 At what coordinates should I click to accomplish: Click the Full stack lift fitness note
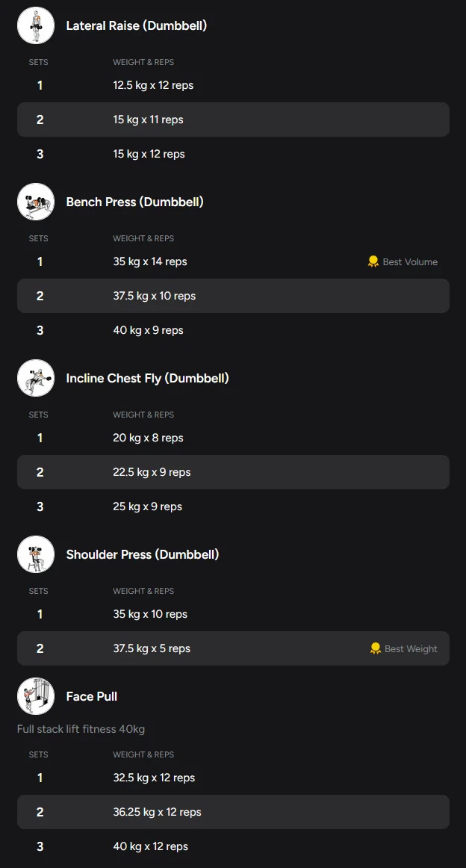coord(81,729)
